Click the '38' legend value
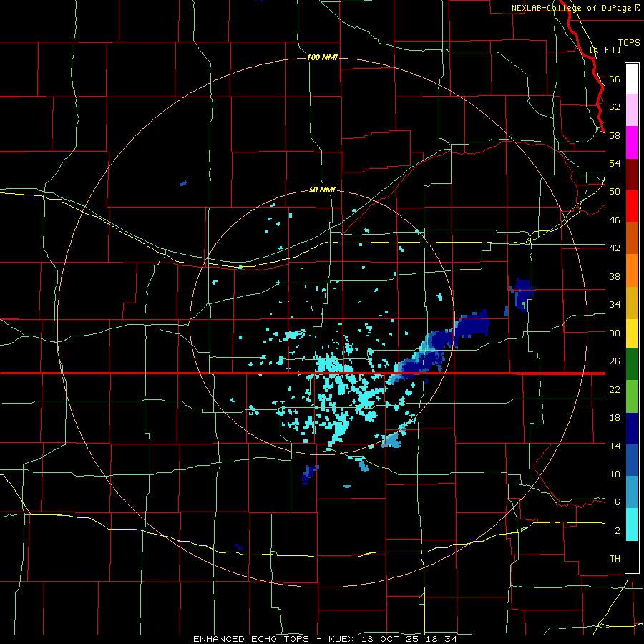This screenshot has width=644, height=644. click(615, 276)
